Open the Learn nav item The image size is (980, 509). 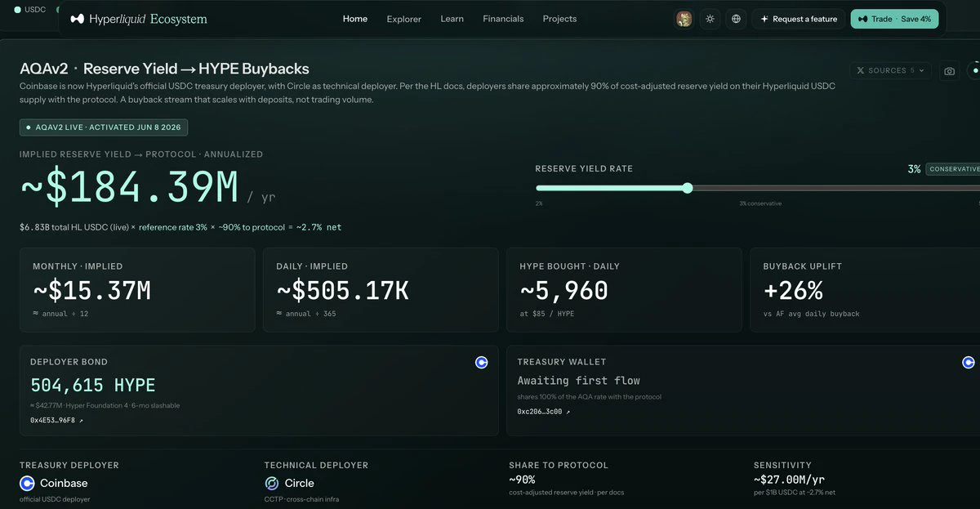tap(452, 19)
